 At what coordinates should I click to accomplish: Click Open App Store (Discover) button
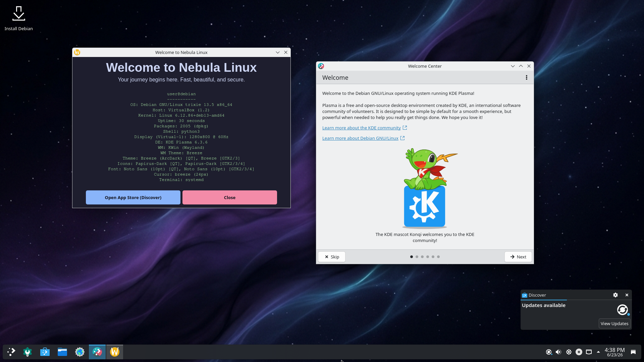[133, 197]
